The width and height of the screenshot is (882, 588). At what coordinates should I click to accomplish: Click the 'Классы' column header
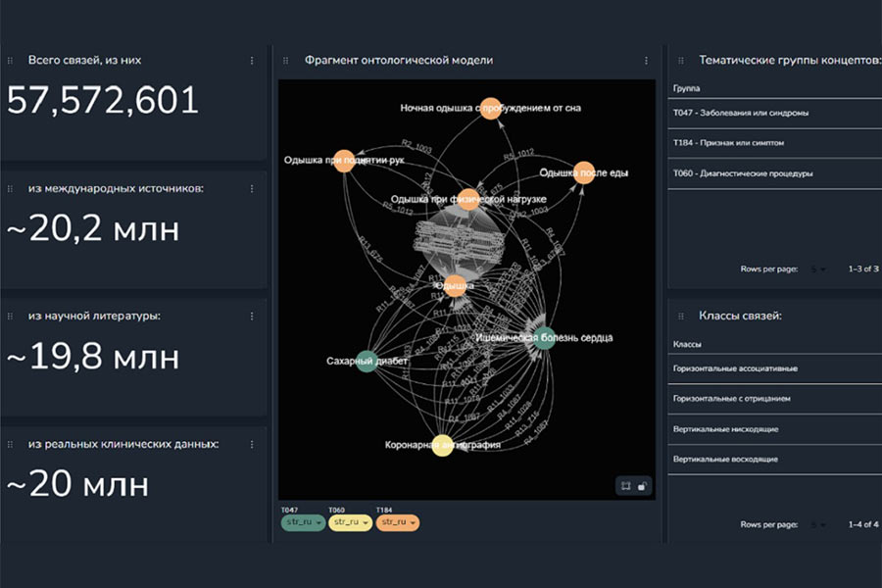[x=688, y=344]
